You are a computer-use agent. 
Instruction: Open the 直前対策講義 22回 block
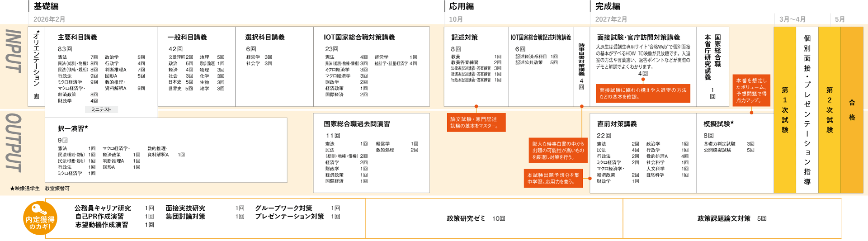click(642, 153)
